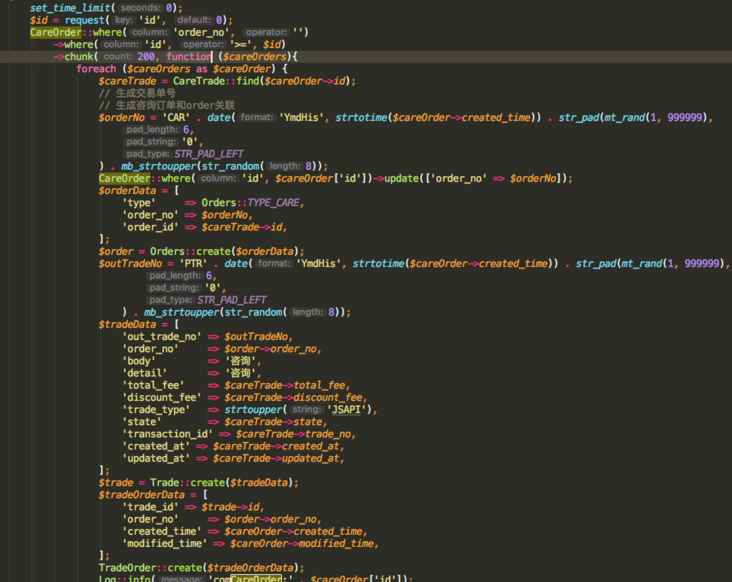Click the $tradeData array declaration
732x582 pixels.
click(x=128, y=324)
